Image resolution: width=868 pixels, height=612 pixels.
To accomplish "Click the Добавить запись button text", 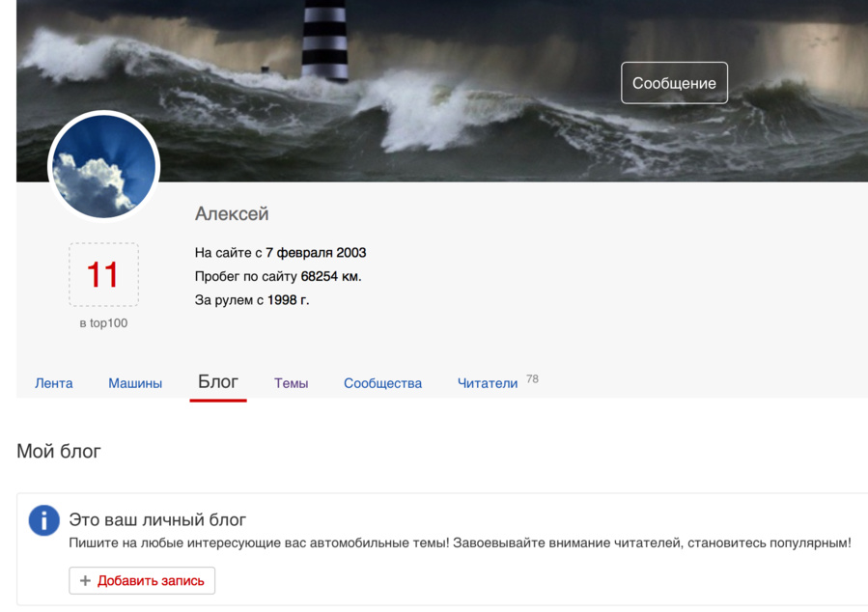I will [x=151, y=580].
